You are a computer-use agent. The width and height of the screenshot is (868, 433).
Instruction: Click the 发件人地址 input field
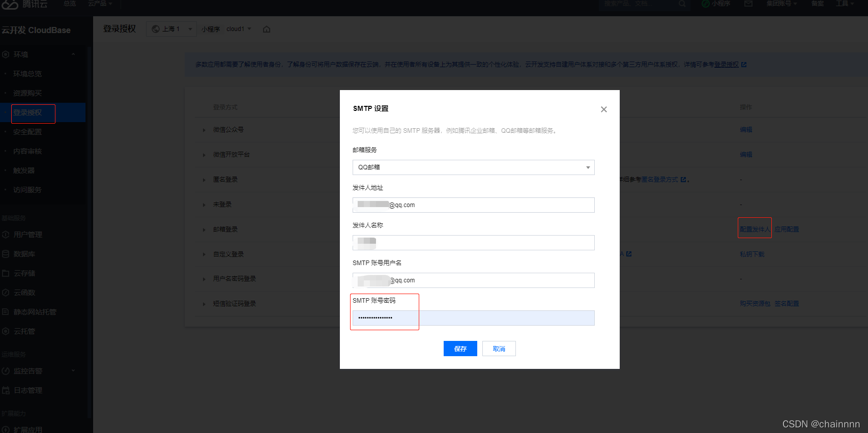[x=473, y=205]
